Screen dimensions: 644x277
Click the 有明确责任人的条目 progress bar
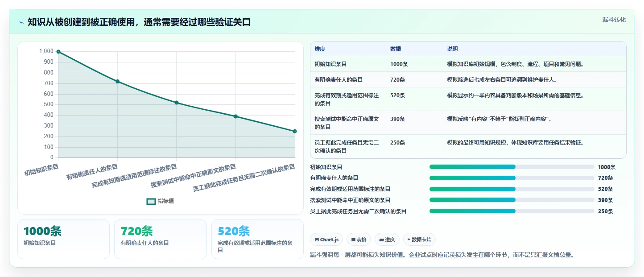512,178
